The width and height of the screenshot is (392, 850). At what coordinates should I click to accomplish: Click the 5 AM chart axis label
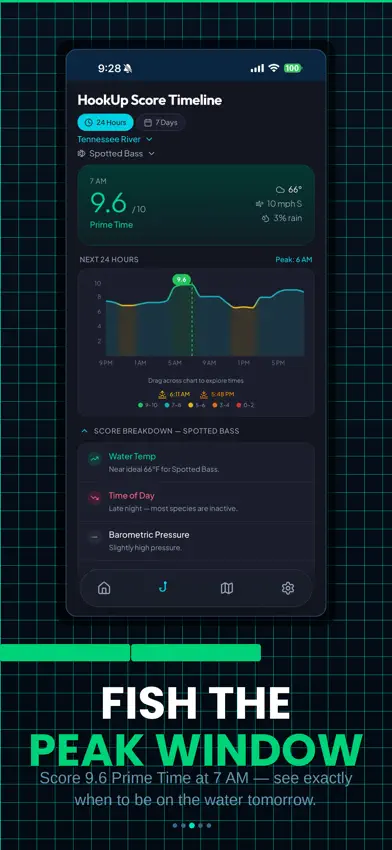click(x=175, y=363)
